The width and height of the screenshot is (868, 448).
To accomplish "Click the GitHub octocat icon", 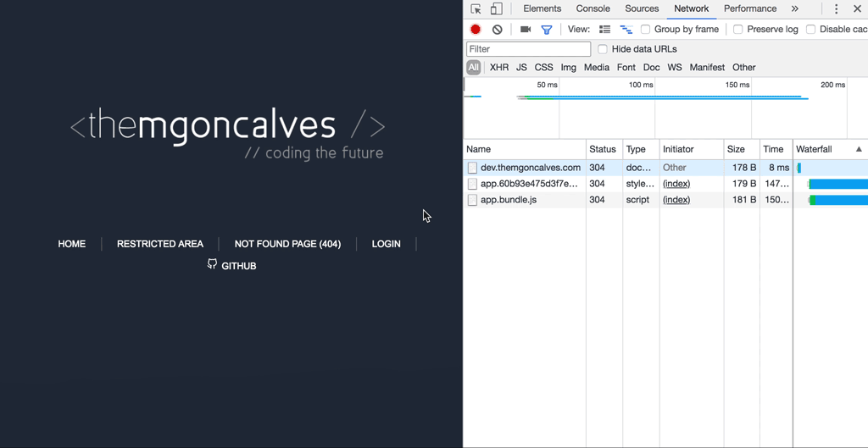I will pos(212,264).
